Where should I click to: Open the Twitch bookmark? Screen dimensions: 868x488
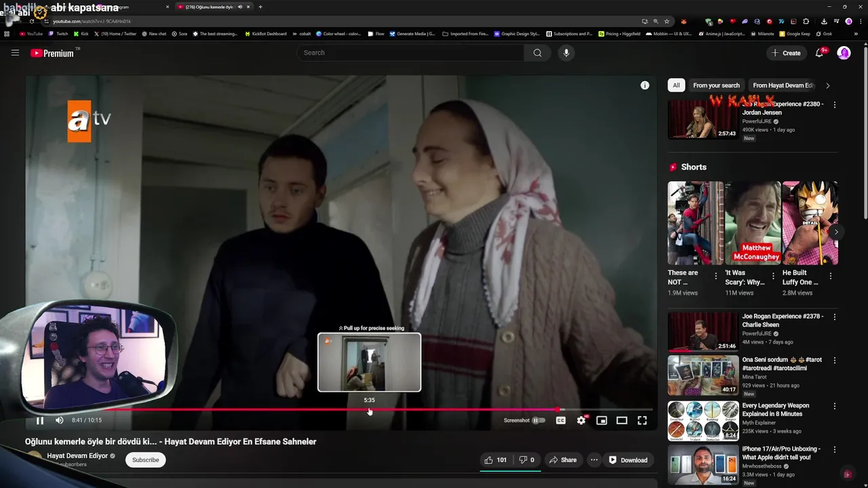tap(58, 33)
